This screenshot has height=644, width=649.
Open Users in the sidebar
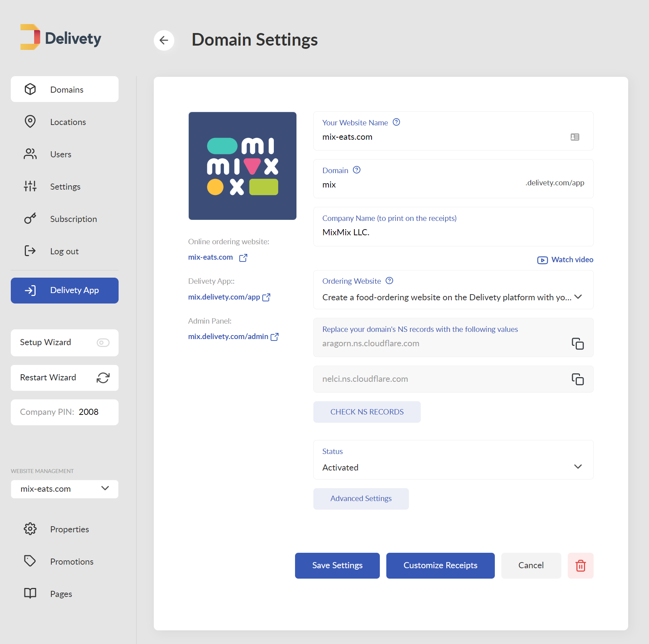(65, 154)
